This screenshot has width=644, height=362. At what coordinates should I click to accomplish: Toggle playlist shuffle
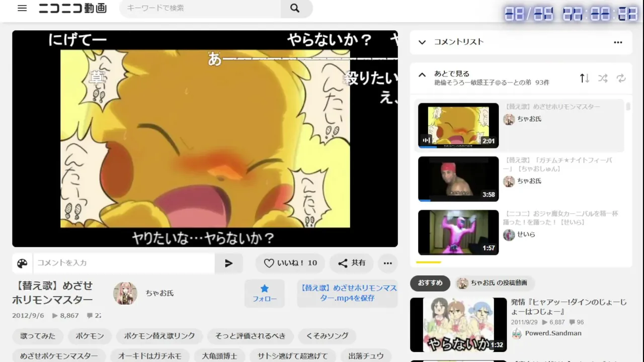point(603,78)
